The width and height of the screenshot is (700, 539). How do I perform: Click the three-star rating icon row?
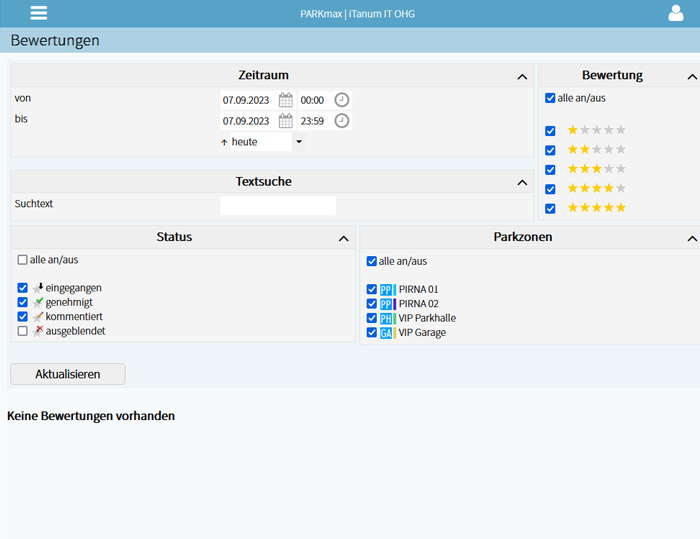tap(596, 169)
